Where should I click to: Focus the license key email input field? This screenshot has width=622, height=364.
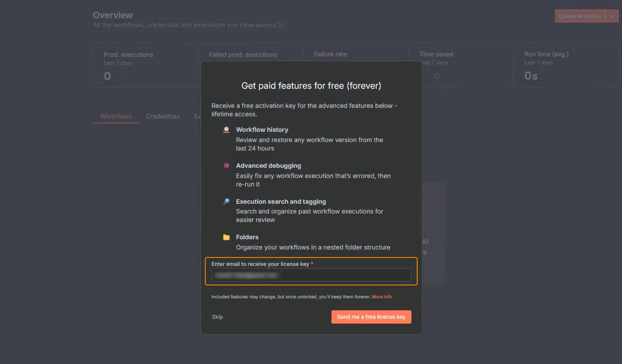pyautogui.click(x=311, y=275)
